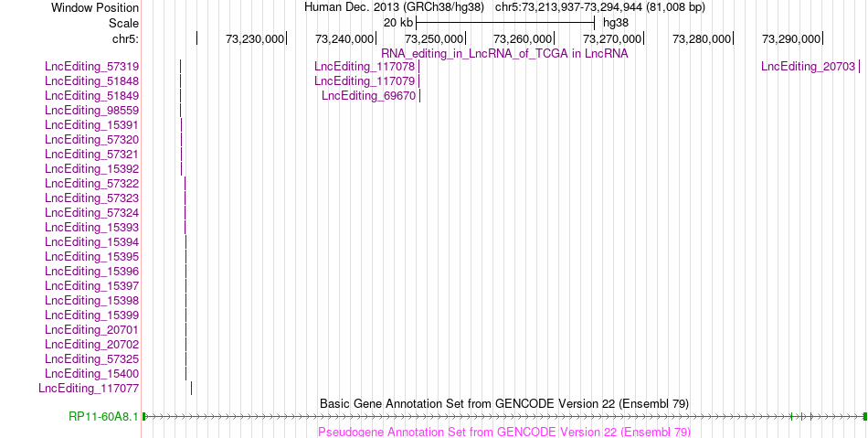
Task: Click the 73,270,000 ruler position
Action: coord(611,38)
